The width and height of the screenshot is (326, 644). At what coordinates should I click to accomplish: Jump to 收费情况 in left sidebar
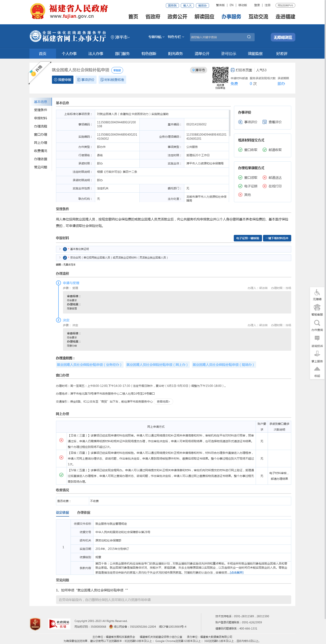40,151
